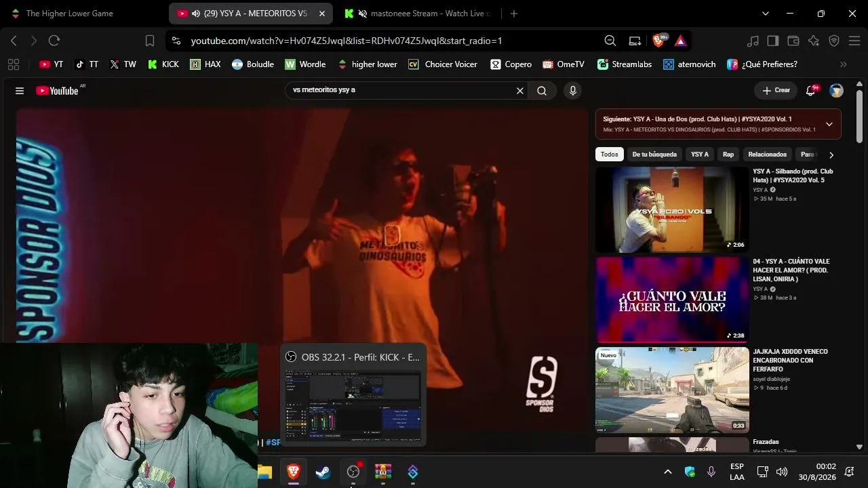The height and width of the screenshot is (488, 868).
Task: Open the TT TikTok bookmark
Action: pos(87,64)
